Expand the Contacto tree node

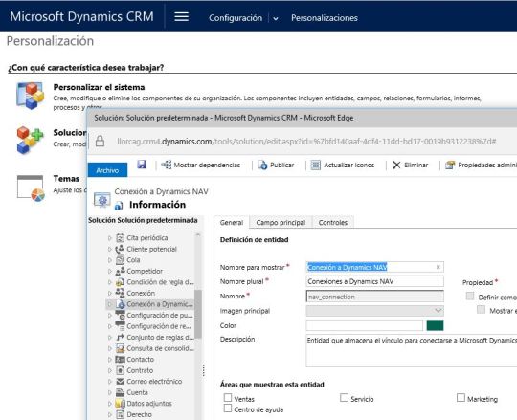[x=110, y=360]
